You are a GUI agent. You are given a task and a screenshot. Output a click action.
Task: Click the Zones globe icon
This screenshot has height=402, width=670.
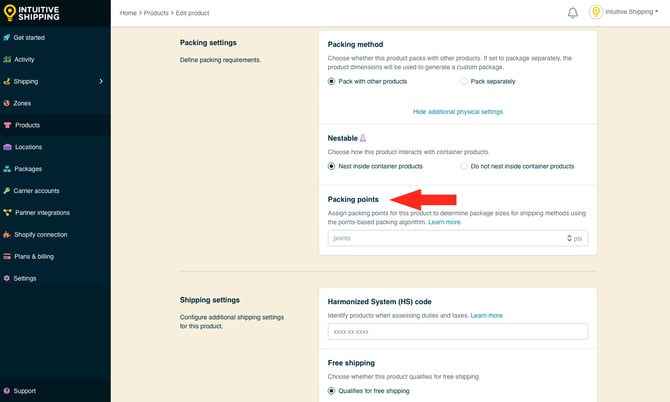8,103
